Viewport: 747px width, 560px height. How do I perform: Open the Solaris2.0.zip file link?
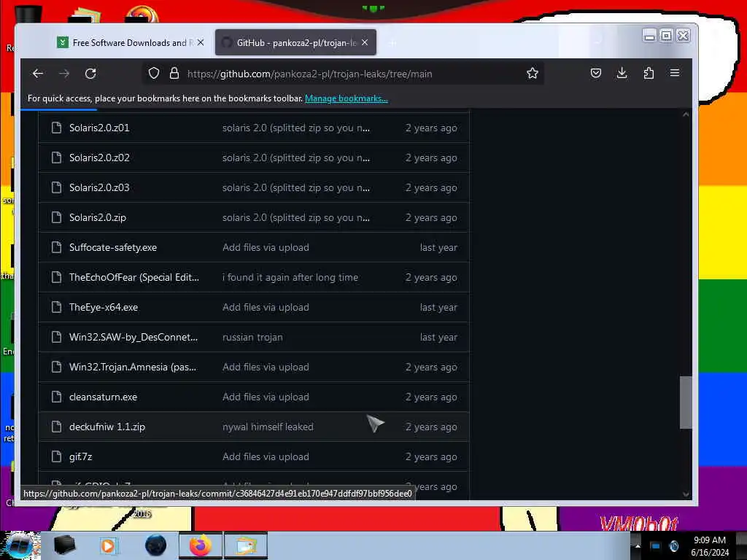(98, 217)
